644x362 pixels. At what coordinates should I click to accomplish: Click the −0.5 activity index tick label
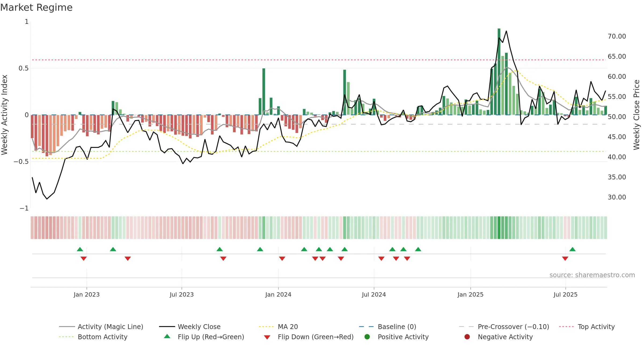click(x=21, y=161)
